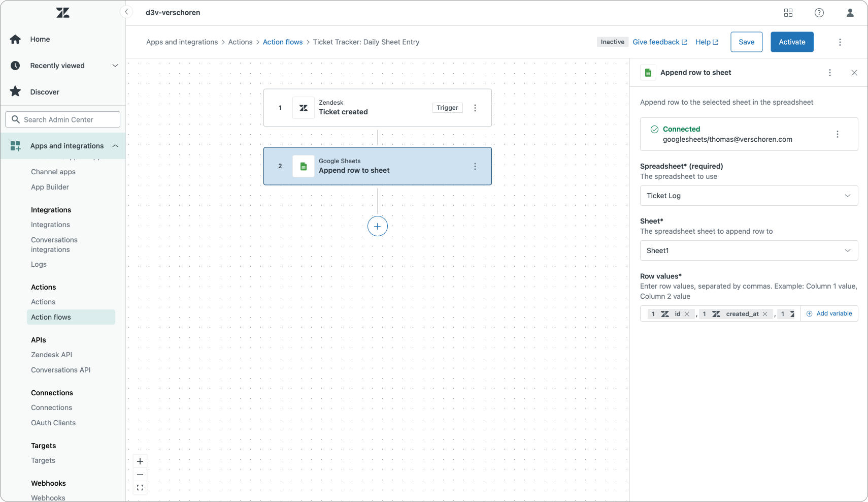This screenshot has height=502, width=868.
Task: Remove the created_at variable from row values
Action: point(765,314)
